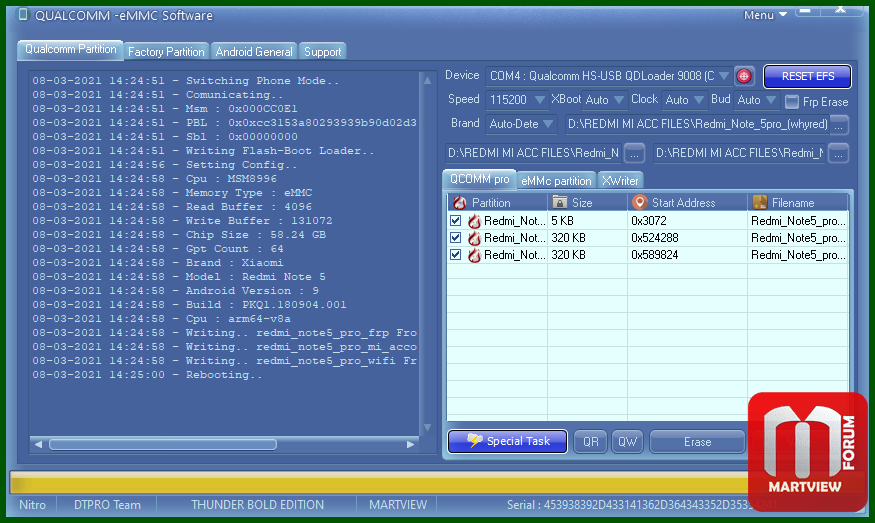Open the Speed 115200 dropdown

tap(540, 100)
